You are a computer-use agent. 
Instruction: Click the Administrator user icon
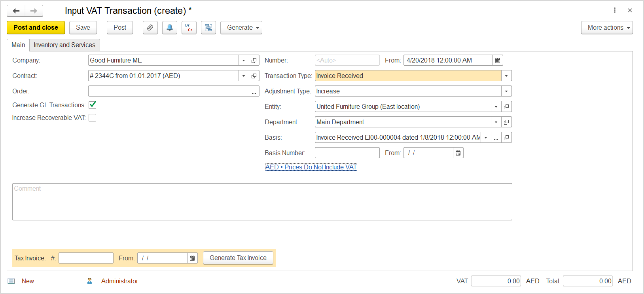tap(90, 281)
